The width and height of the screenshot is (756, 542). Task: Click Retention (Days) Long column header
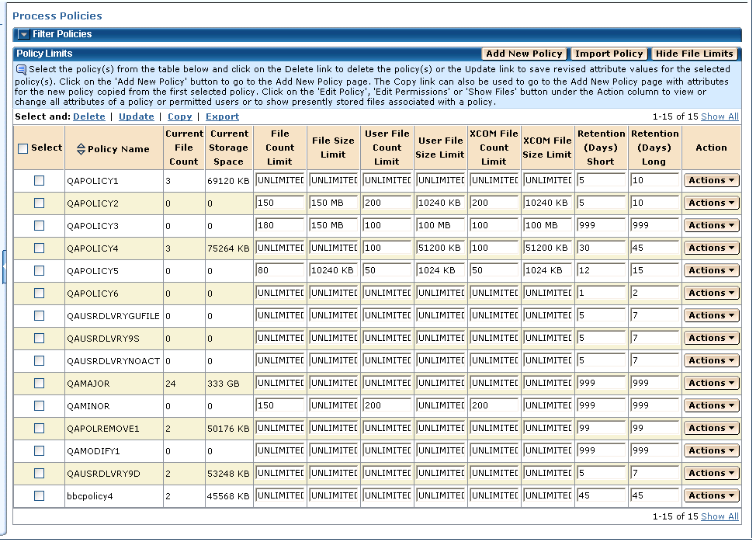pos(655,148)
